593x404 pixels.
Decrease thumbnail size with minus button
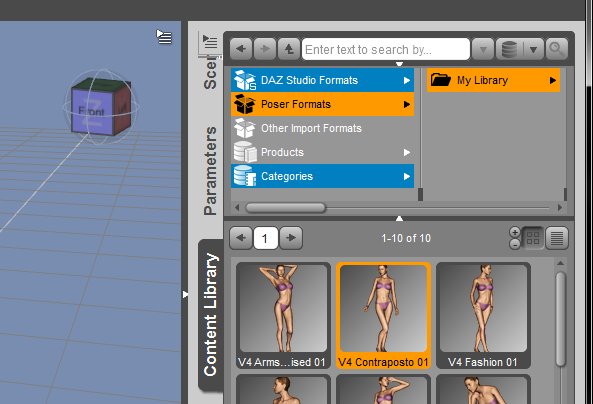pos(515,244)
